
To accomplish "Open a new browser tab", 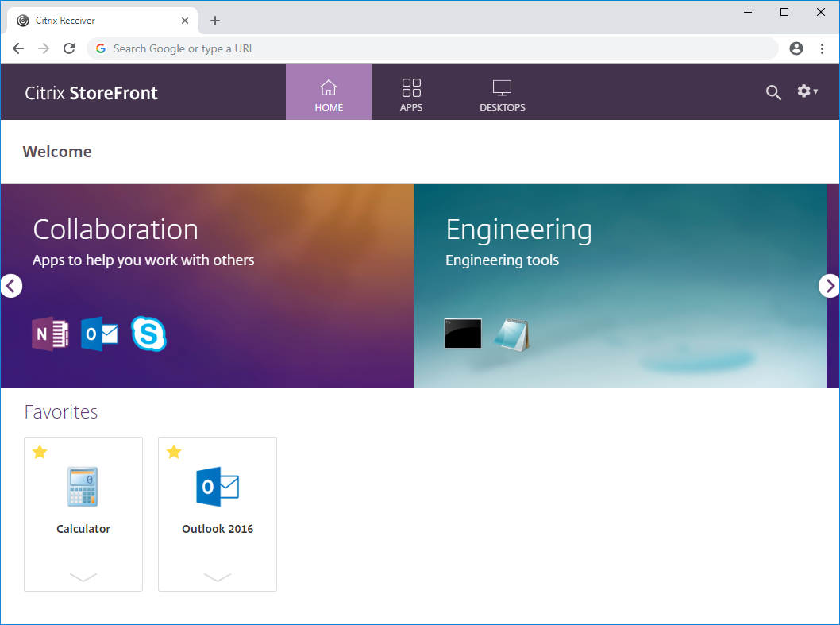I will [x=215, y=21].
